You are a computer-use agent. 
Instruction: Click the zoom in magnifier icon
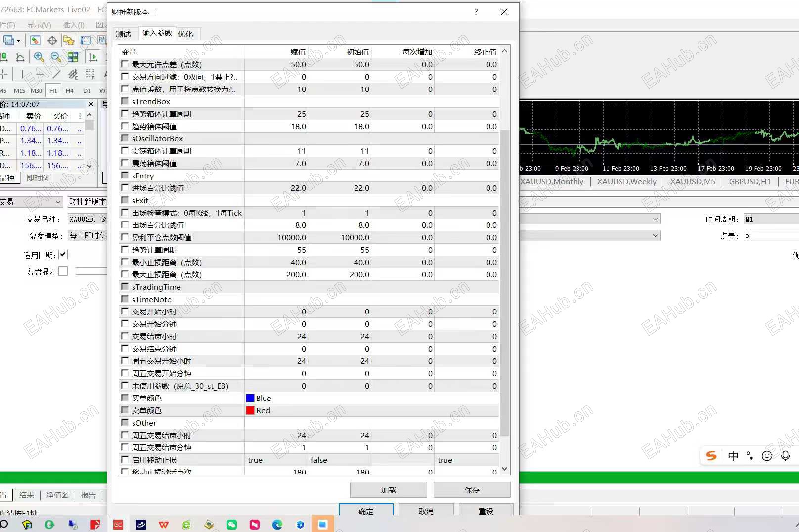(39, 57)
